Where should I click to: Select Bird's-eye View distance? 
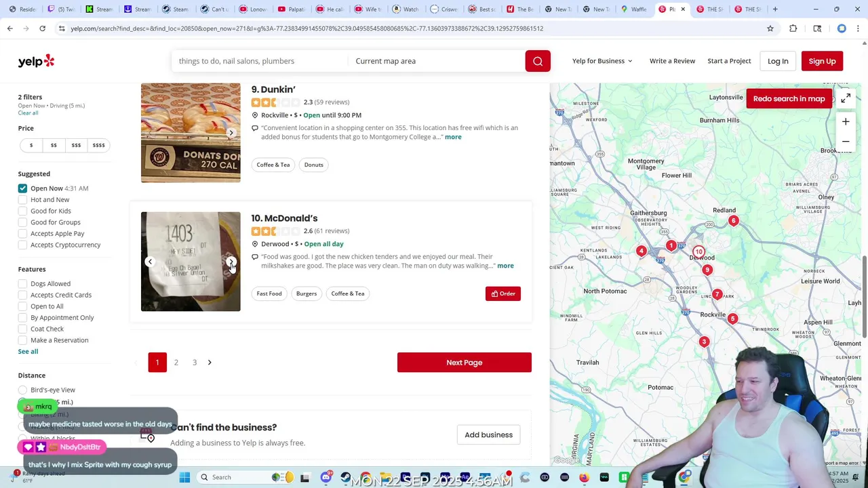click(x=23, y=390)
